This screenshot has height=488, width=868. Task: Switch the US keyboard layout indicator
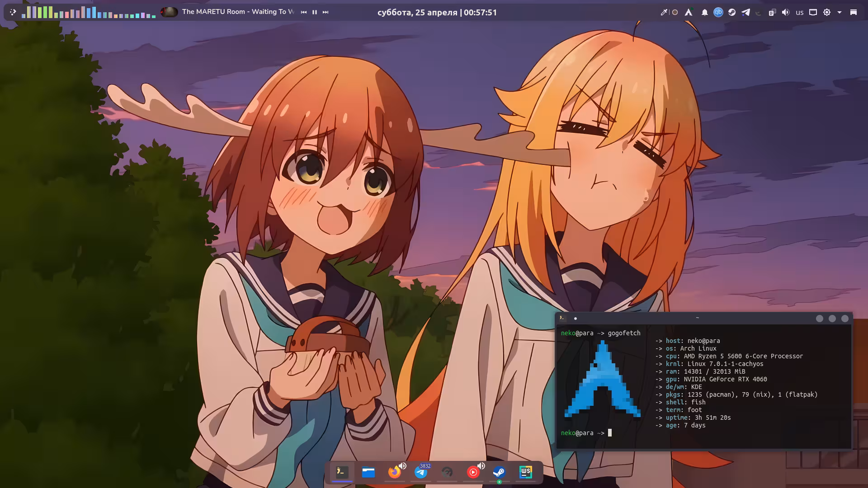(800, 13)
